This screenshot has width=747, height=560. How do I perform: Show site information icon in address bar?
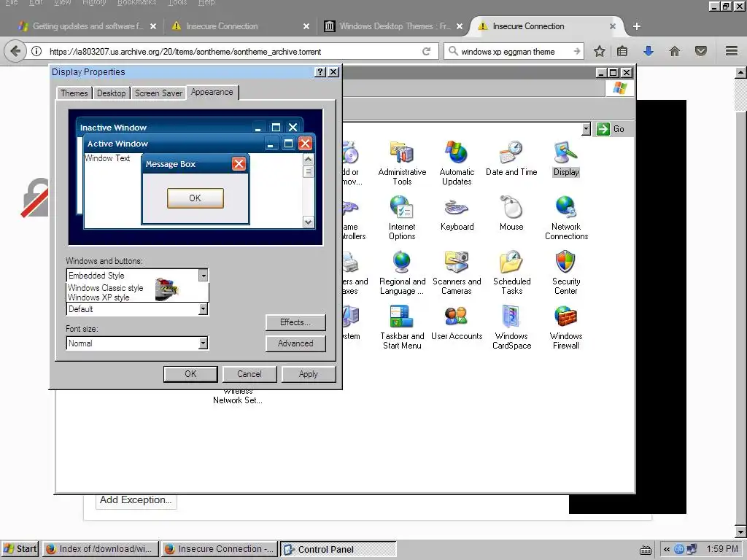pos(36,52)
